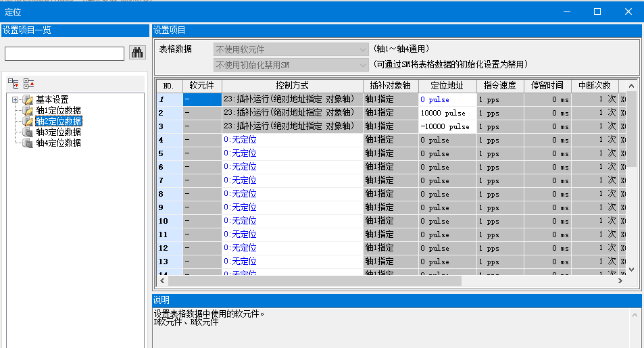Viewport: 644px width, 348px height.
Task: Click the search text input field
Action: (x=64, y=53)
